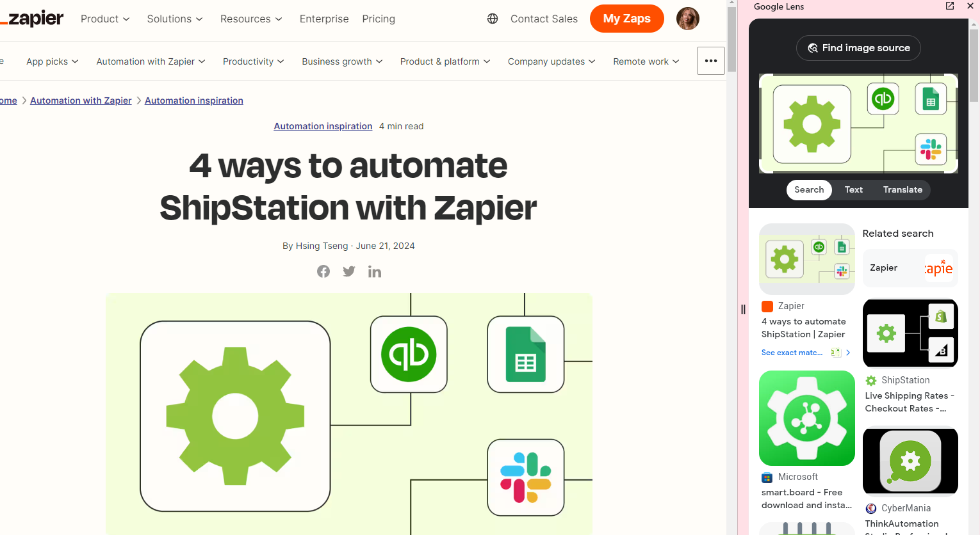This screenshot has width=980, height=535.
Task: Share article via LinkedIn icon
Action: [x=375, y=272]
